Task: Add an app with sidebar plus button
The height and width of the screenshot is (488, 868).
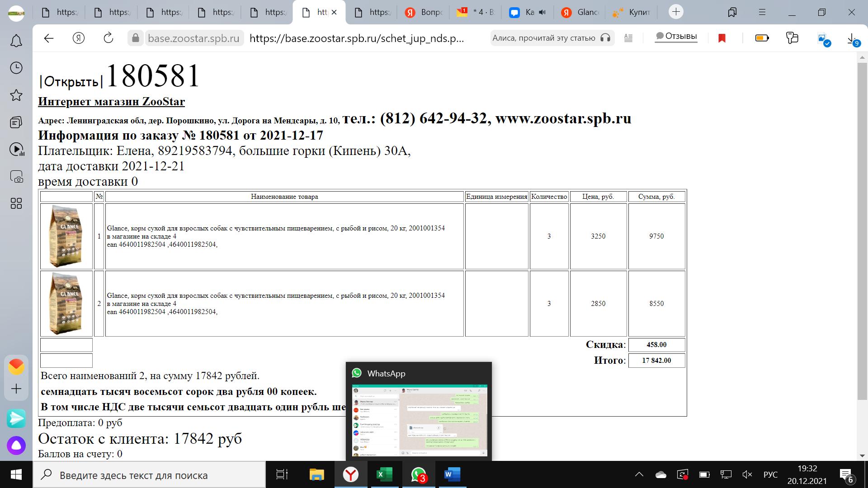Action: [x=16, y=389]
